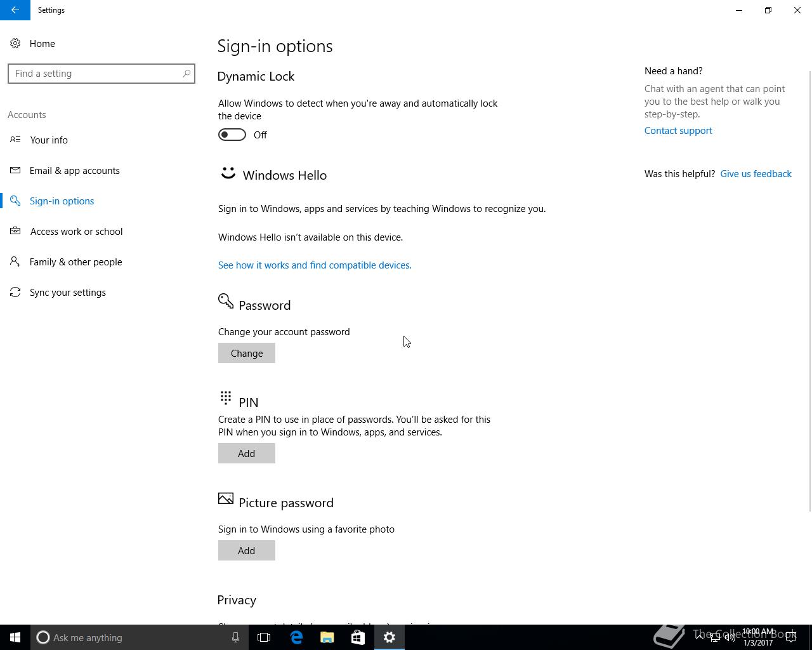This screenshot has height=650, width=812.
Task: Click the search magnifier icon
Action: pos(187,74)
